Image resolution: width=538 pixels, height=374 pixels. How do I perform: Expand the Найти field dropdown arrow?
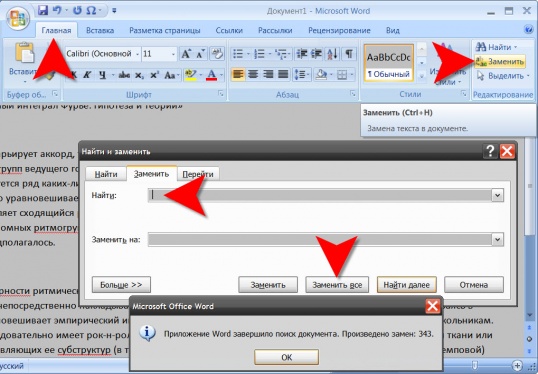(498, 195)
